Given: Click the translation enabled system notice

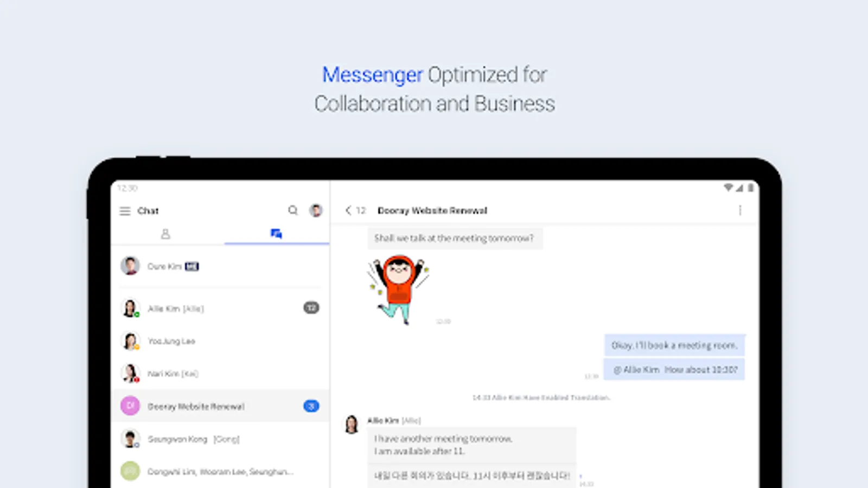Looking at the screenshot, I should (541, 397).
